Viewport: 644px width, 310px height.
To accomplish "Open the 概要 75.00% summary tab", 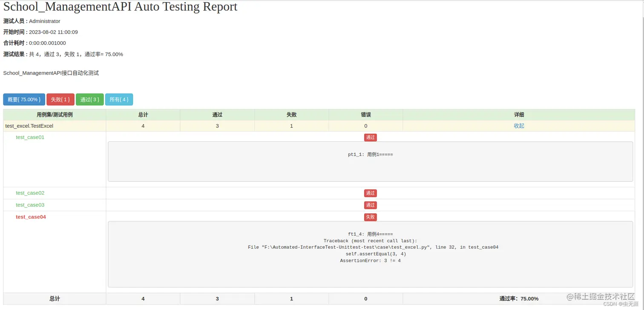I will 24,99.
